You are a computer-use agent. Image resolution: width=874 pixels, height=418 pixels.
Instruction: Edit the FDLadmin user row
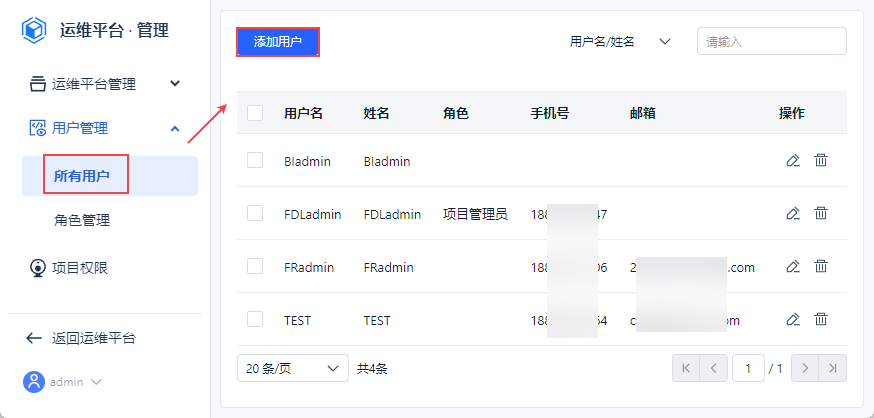click(793, 213)
